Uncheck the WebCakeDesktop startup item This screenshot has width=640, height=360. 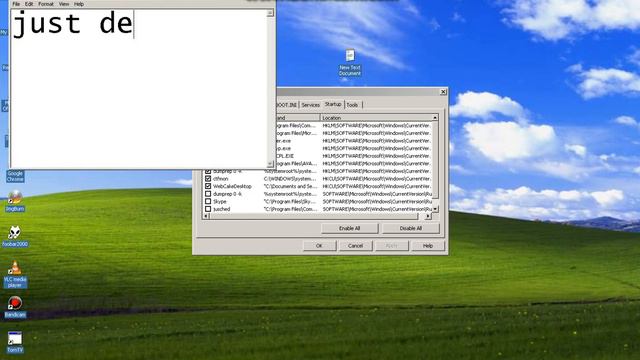(208, 186)
